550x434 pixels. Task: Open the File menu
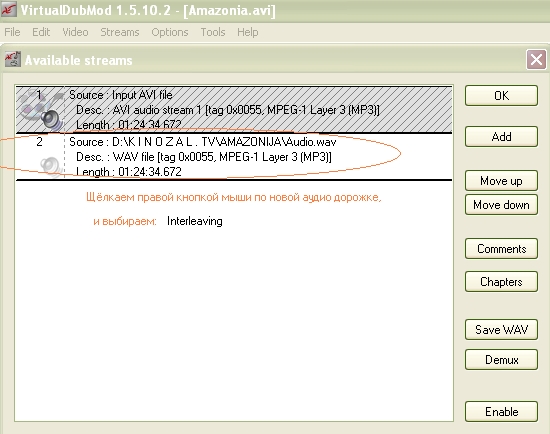coord(12,32)
